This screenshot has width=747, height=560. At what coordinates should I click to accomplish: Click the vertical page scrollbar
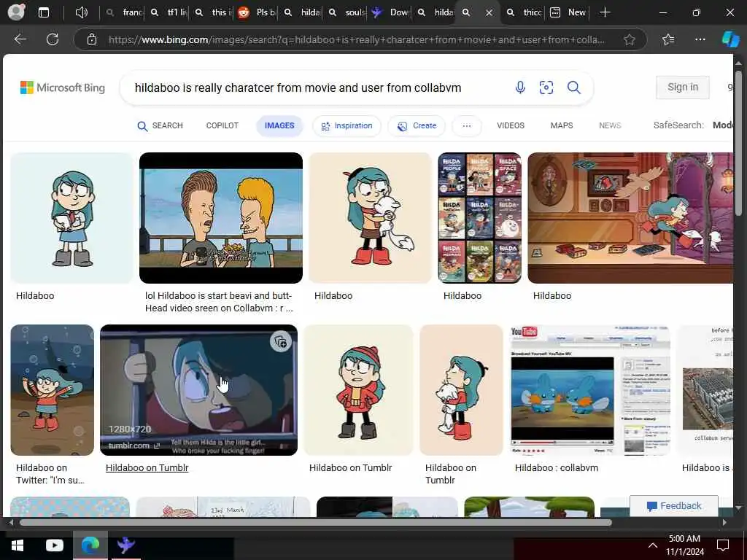pyautogui.click(x=738, y=143)
